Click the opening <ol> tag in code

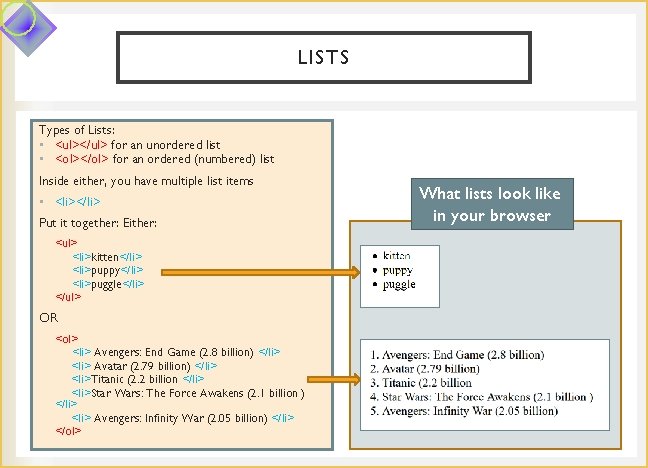(x=67, y=339)
